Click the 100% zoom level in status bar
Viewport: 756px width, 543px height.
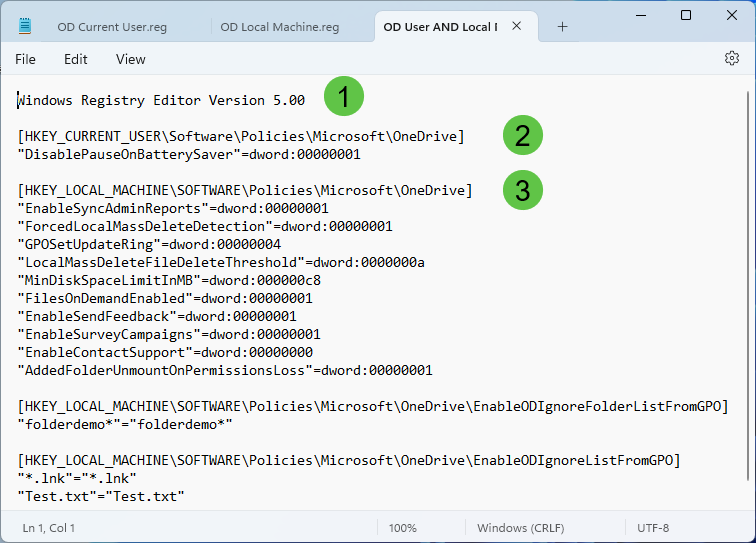point(402,527)
